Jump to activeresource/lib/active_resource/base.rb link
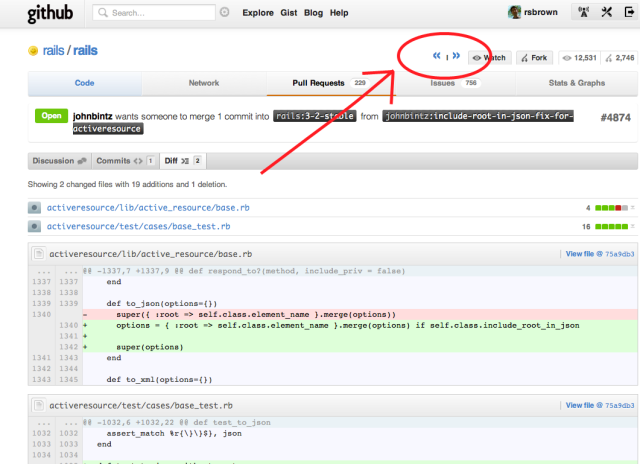This screenshot has width=640, height=464. (x=148, y=208)
